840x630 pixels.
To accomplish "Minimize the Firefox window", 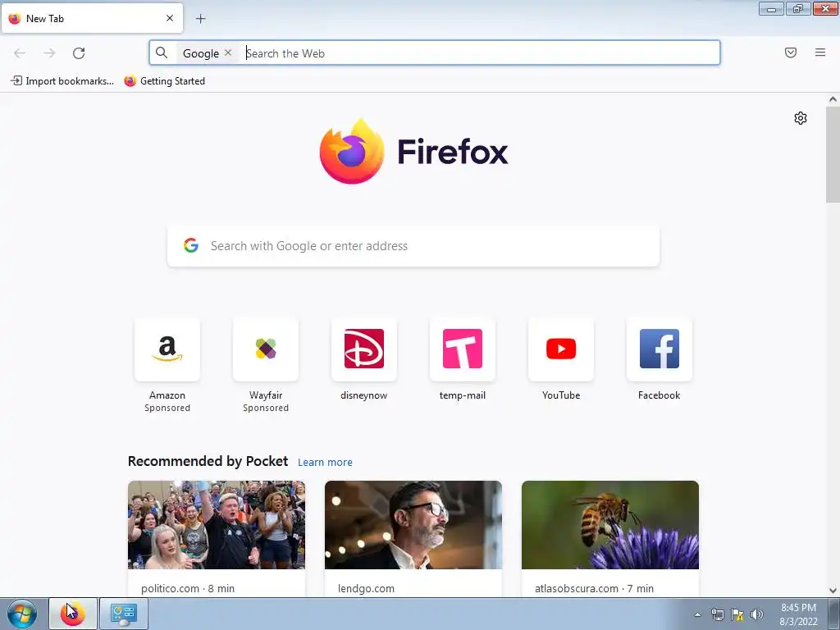I will pyautogui.click(x=771, y=8).
